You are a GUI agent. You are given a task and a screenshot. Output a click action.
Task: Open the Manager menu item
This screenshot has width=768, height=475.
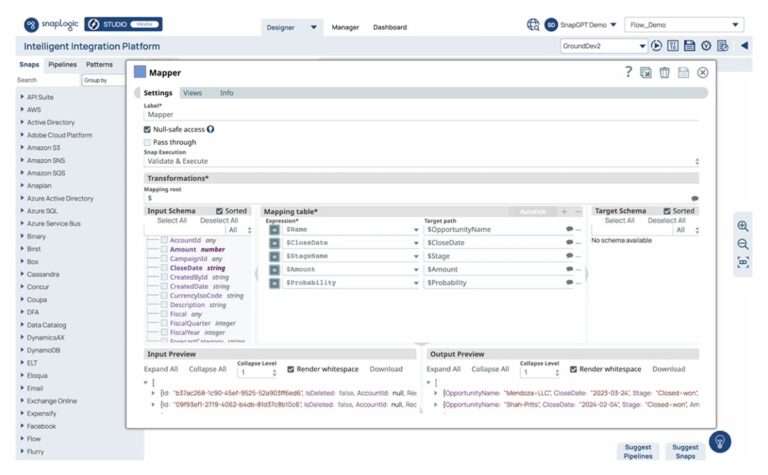coord(345,27)
